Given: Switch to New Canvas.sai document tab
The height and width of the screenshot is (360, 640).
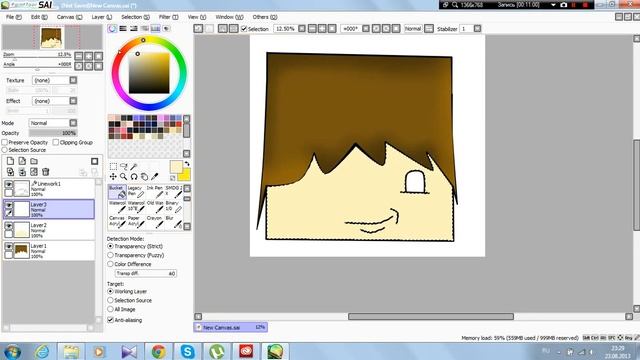Looking at the screenshot, I should 231,327.
